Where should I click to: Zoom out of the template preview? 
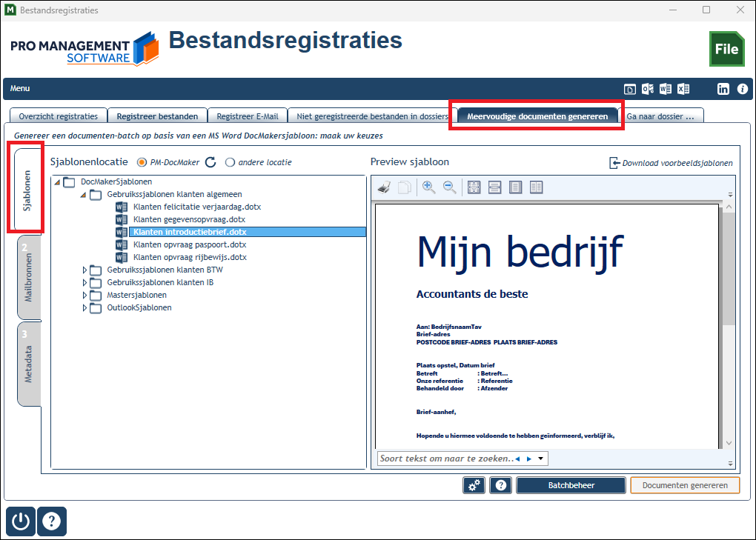coord(449,187)
